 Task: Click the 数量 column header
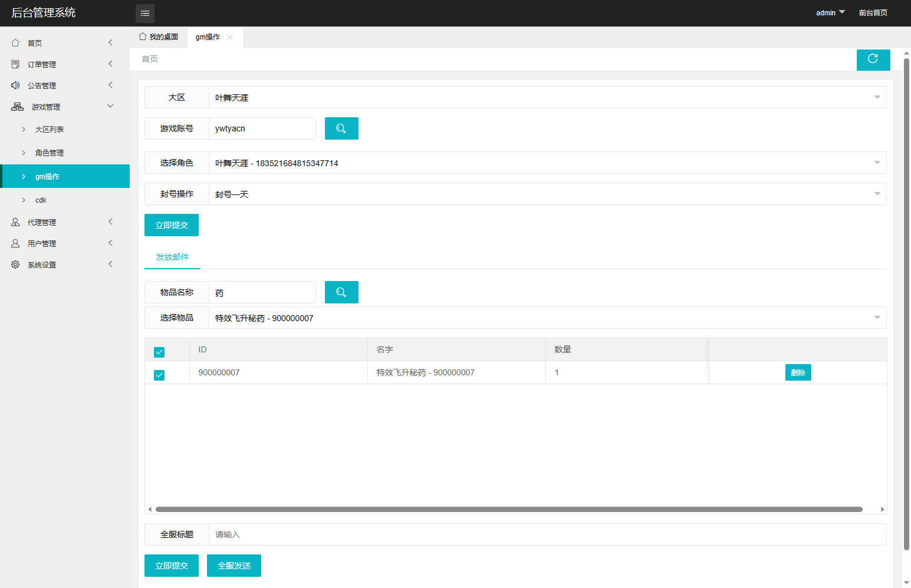pyautogui.click(x=627, y=349)
